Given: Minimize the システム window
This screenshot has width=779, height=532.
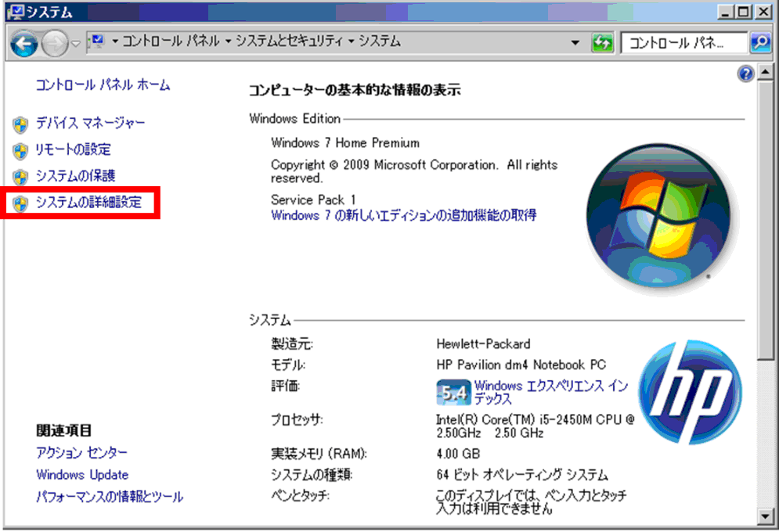Looking at the screenshot, I should click(x=725, y=12).
